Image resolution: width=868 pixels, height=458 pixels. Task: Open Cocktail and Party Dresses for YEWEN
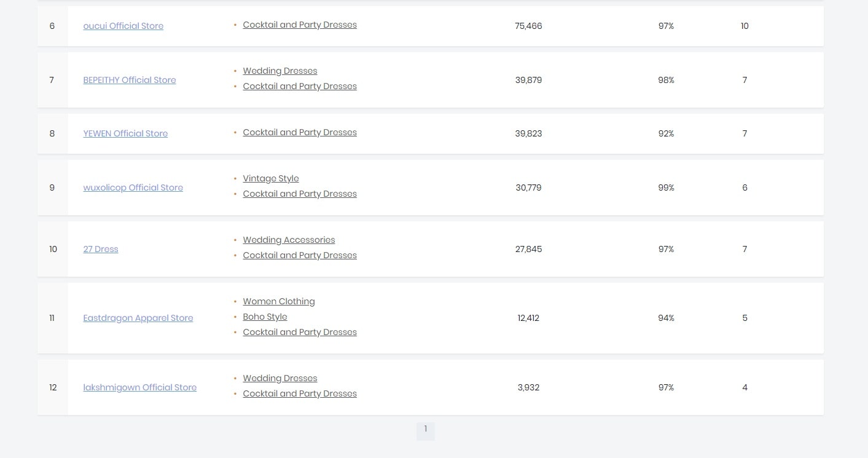[299, 132]
